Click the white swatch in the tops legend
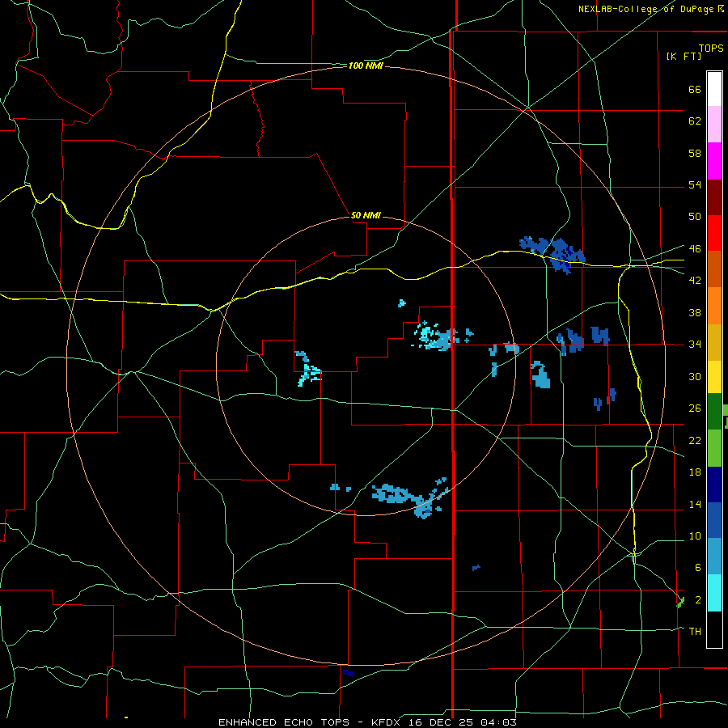The image size is (728, 728). pos(714,89)
